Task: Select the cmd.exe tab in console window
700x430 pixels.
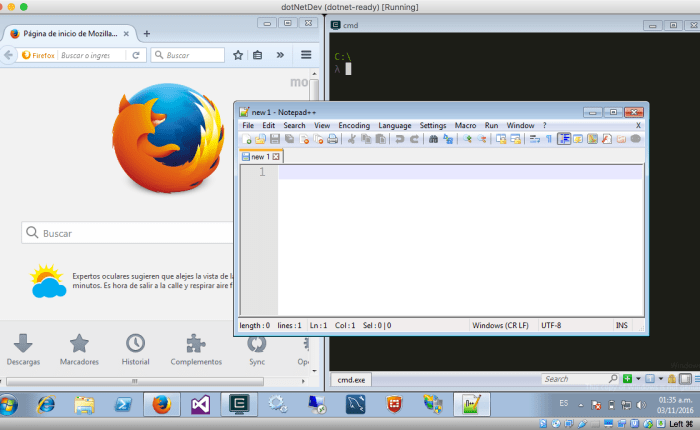Action: point(351,380)
